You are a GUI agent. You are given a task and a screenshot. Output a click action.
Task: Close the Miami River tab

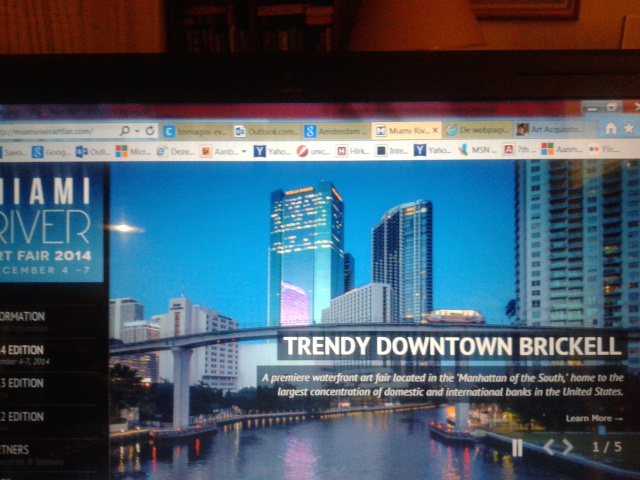[x=435, y=130]
